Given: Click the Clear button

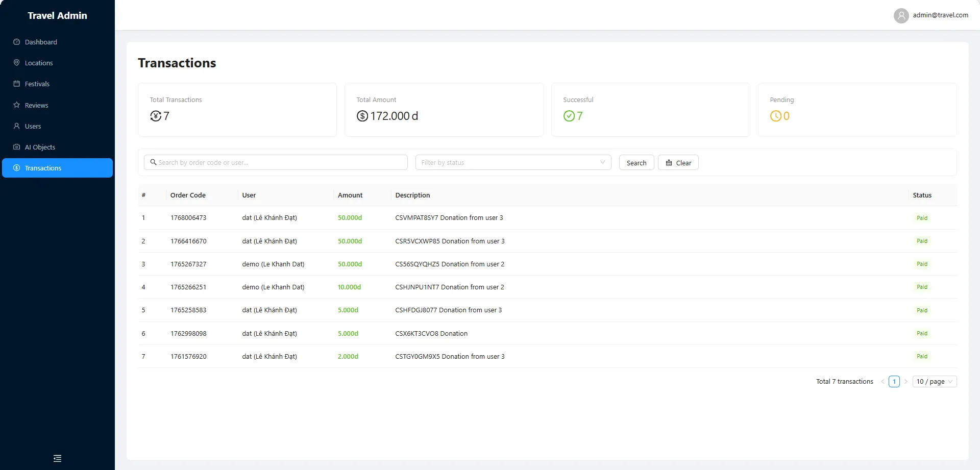Looking at the screenshot, I should [x=678, y=162].
